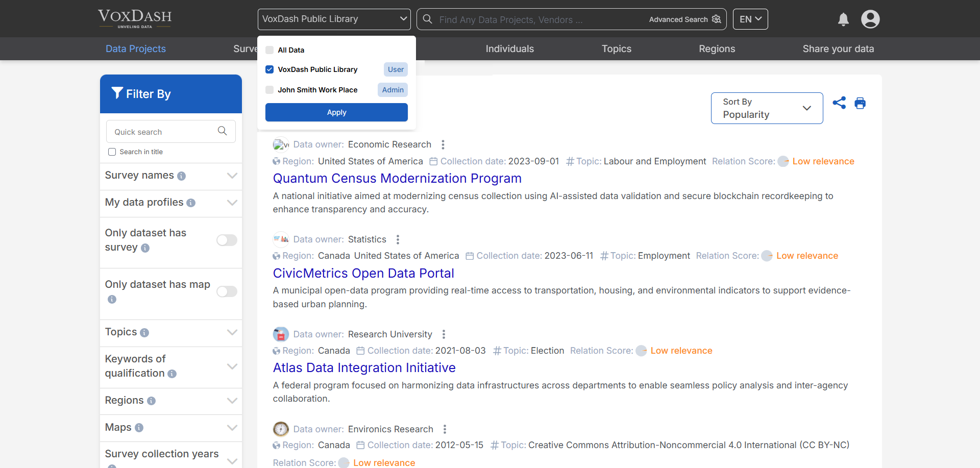The image size is (980, 468).
Task: Uncheck the VoxDash Public Library checkbox
Action: pos(269,69)
